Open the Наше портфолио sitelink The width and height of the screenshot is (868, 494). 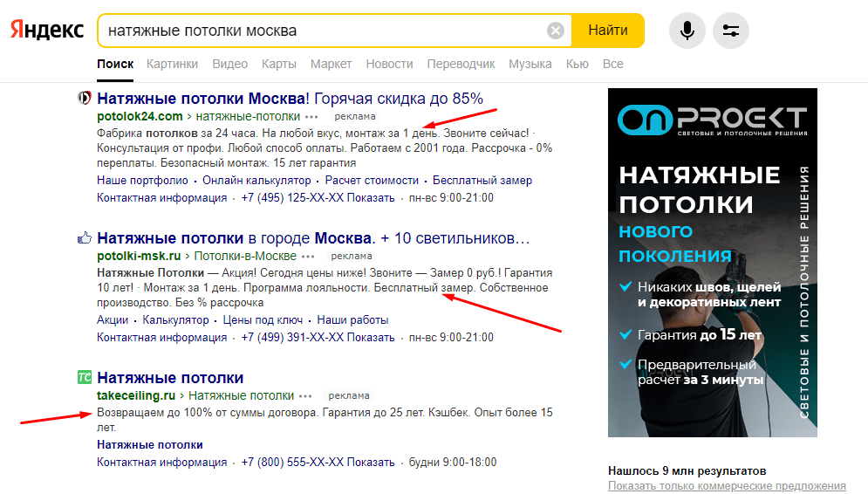coord(142,181)
